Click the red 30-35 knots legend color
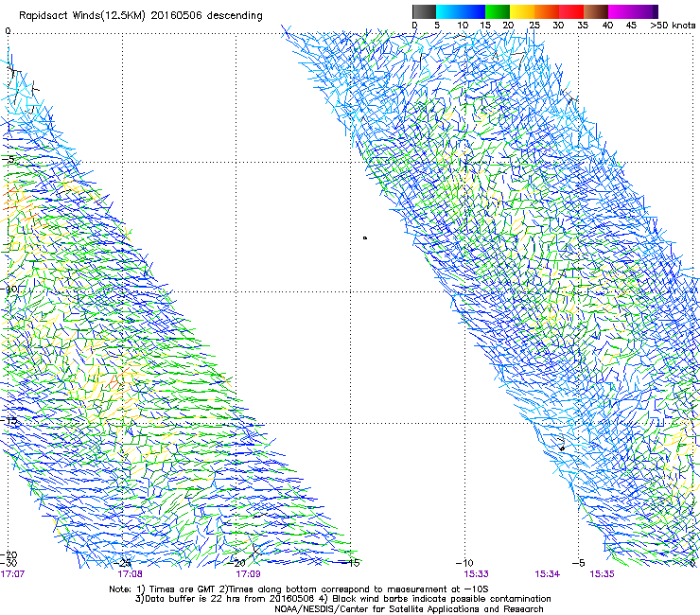700x615 pixels. pos(571,11)
